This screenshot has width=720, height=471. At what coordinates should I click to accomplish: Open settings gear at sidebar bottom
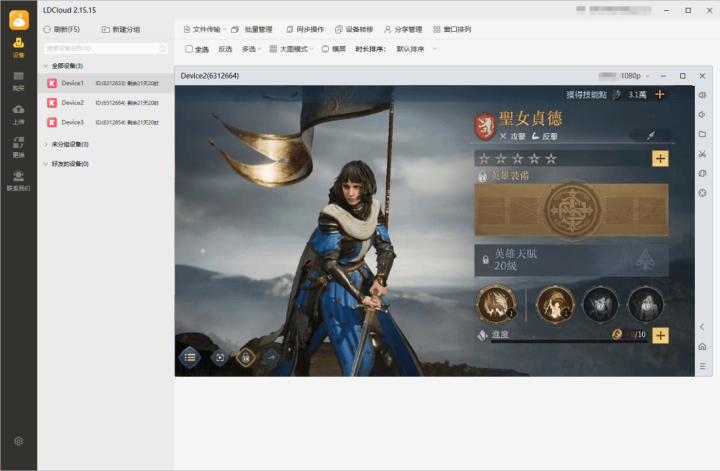click(x=18, y=441)
